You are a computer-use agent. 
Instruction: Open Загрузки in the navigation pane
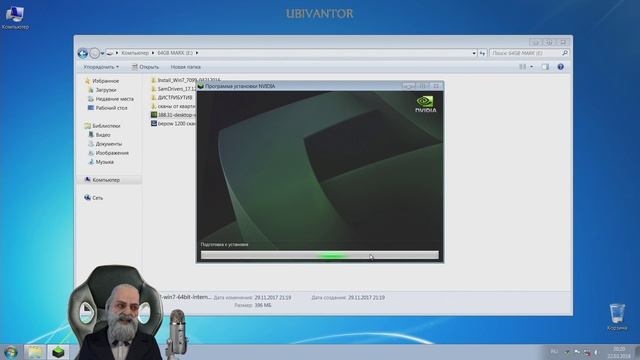(106, 90)
